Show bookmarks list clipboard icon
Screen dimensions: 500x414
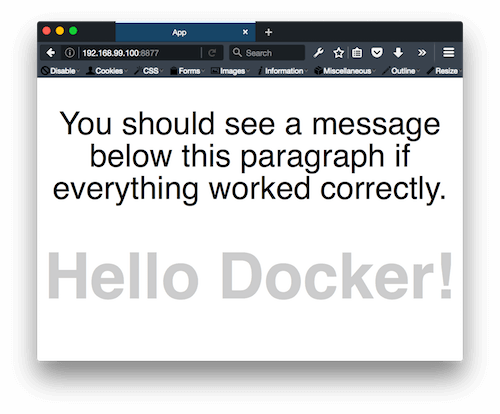pyautogui.click(x=357, y=53)
